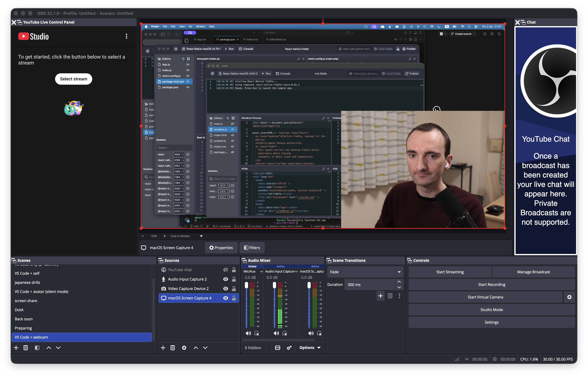Decrease transition duration with down arrow
The height and width of the screenshot is (377, 588).
(x=399, y=287)
